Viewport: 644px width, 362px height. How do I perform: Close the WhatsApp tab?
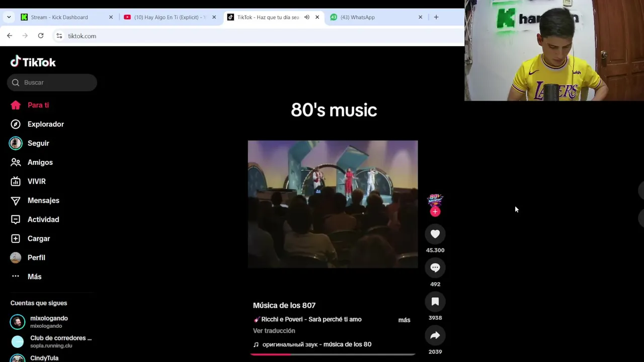(x=420, y=17)
